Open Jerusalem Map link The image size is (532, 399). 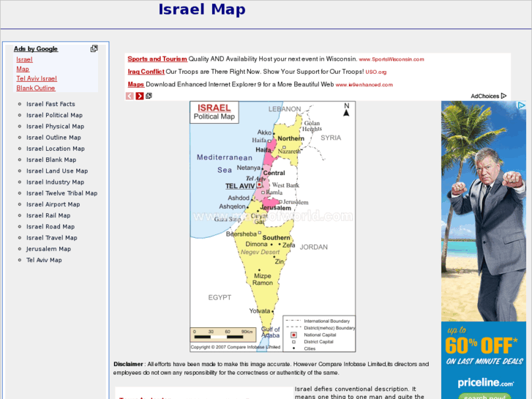(x=48, y=249)
